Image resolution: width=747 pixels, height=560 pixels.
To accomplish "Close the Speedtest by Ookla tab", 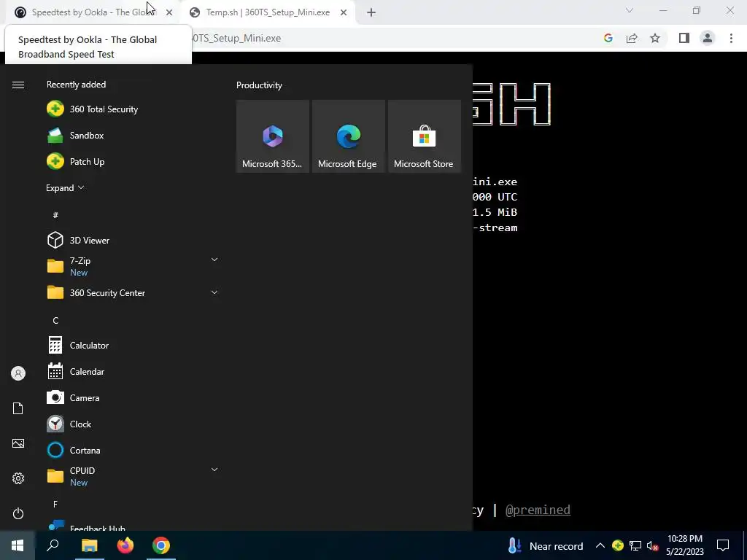I will pos(169,12).
